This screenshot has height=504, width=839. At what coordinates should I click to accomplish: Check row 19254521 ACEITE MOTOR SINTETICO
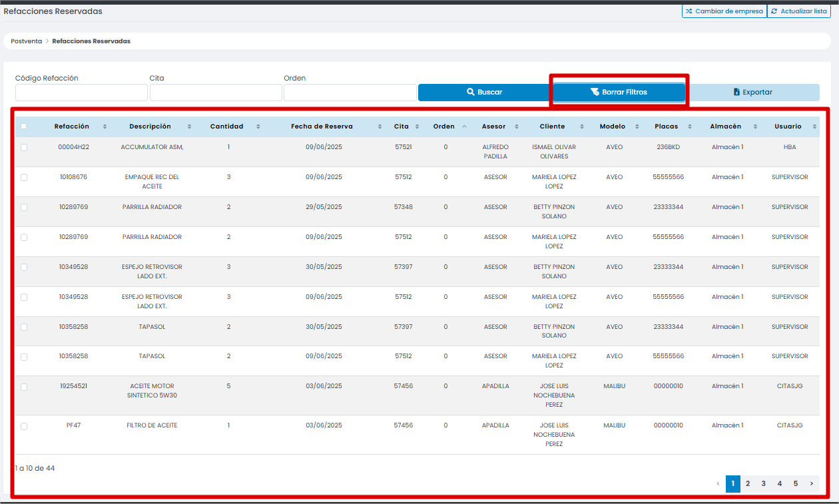point(24,387)
